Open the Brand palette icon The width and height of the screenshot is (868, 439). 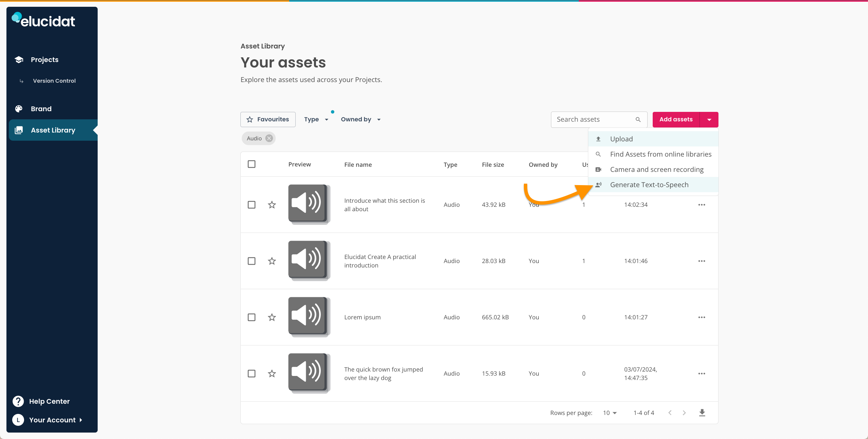[x=19, y=108]
